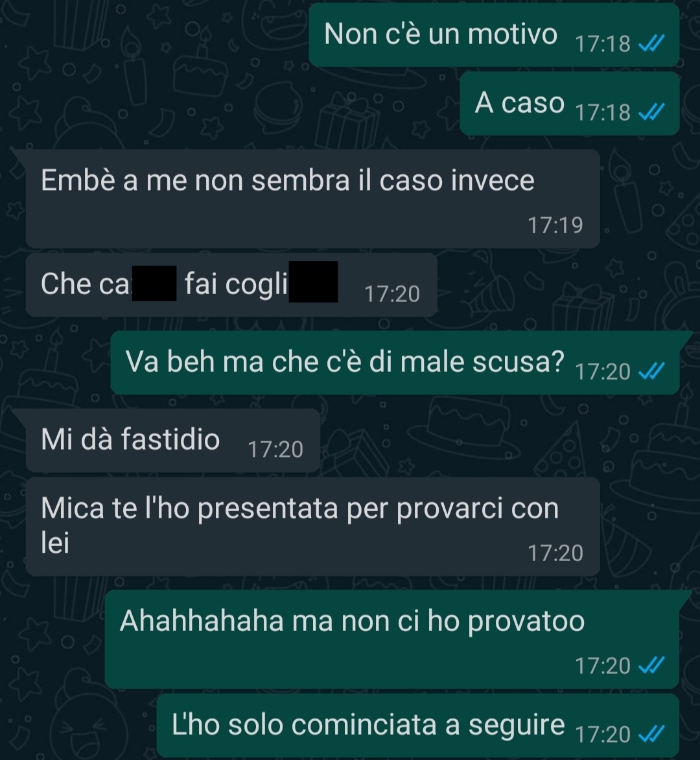This screenshot has width=700, height=760.
Task: Tap the censored 'Che ca... fai cogli...' message
Action: click(x=231, y=285)
